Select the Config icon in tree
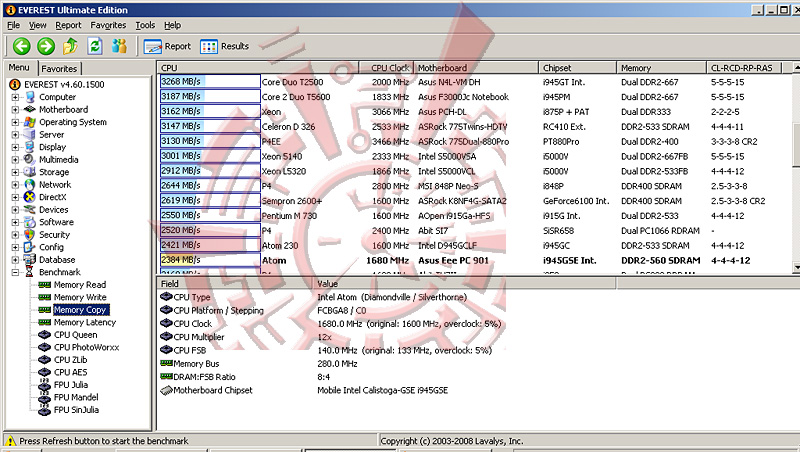The image size is (800, 452). click(x=30, y=247)
